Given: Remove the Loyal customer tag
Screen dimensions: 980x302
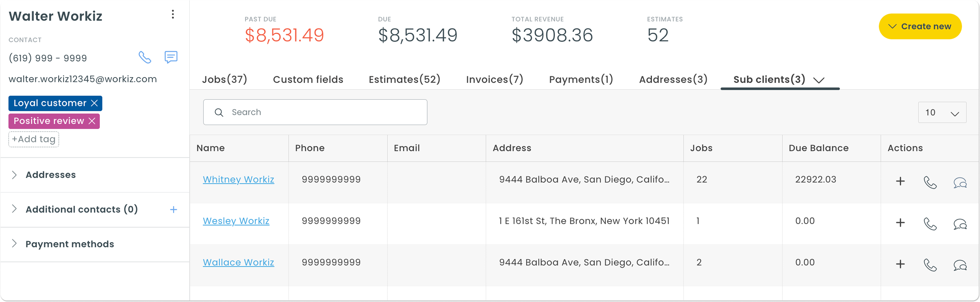Looking at the screenshot, I should [x=94, y=103].
